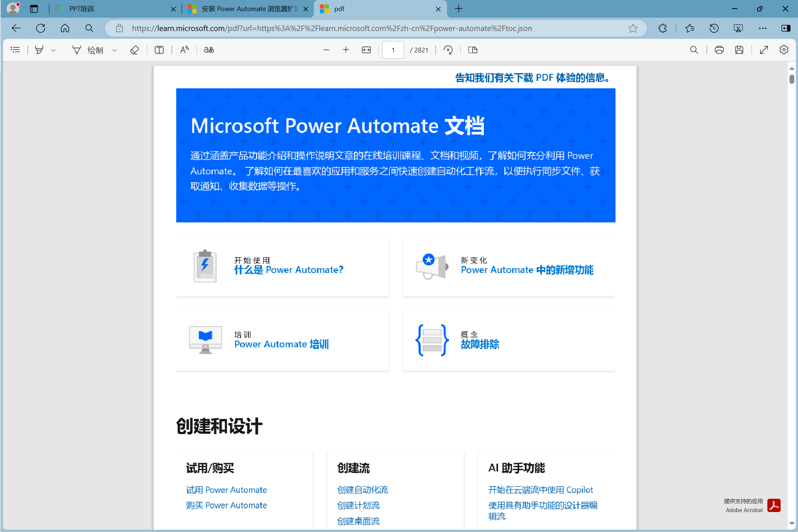This screenshot has width=798, height=532.
Task: Open the profile avatar menu
Action: 13,8
